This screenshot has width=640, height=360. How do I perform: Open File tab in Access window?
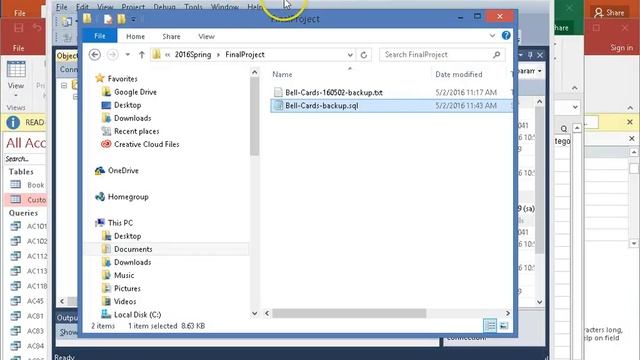(x=18, y=48)
